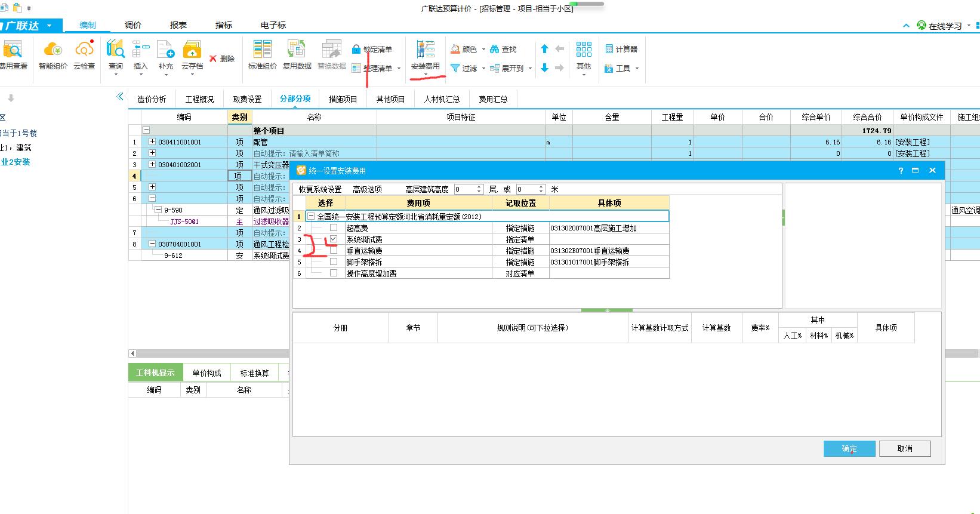The height and width of the screenshot is (514, 980).
Task: Open the 计算器 calculator
Action: tap(621, 49)
